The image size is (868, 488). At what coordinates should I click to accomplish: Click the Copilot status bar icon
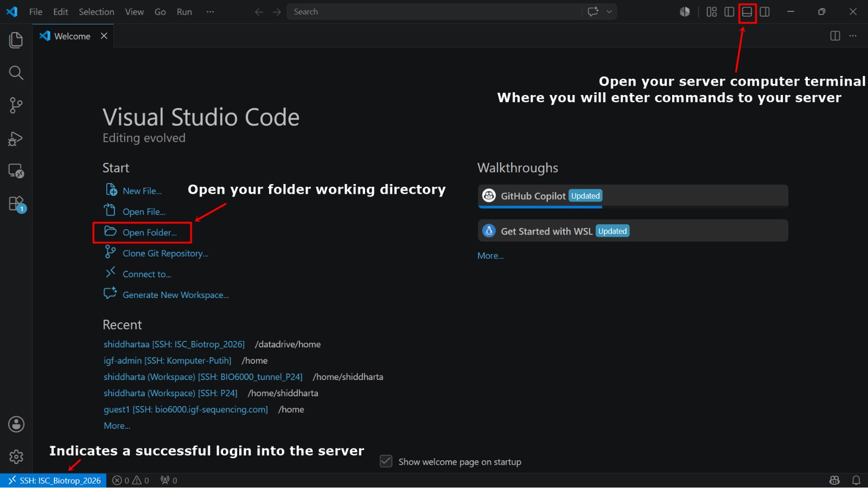[x=834, y=480]
